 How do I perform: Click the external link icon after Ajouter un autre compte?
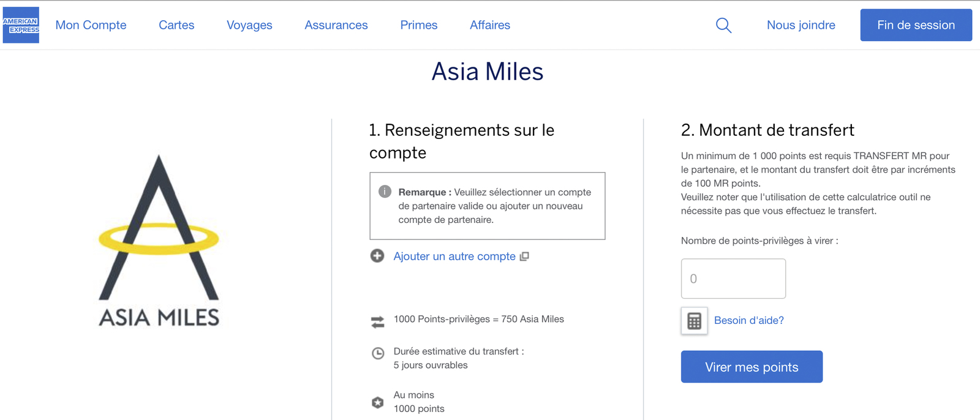pos(524,257)
